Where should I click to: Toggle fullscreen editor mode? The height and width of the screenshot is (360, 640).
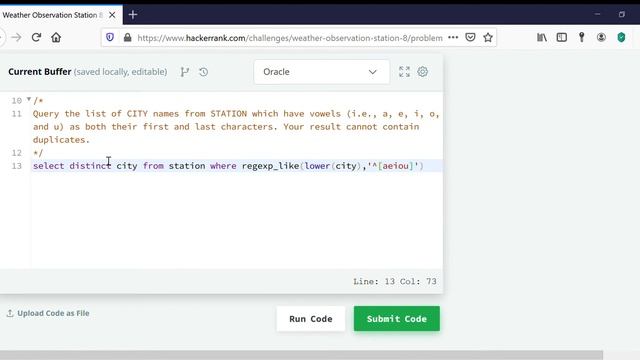pyautogui.click(x=404, y=72)
